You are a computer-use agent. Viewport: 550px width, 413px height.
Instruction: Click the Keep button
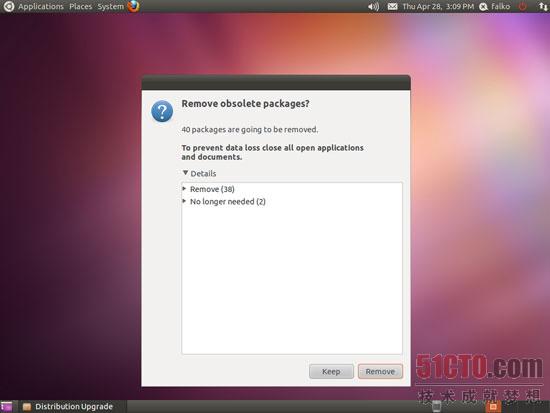331,371
